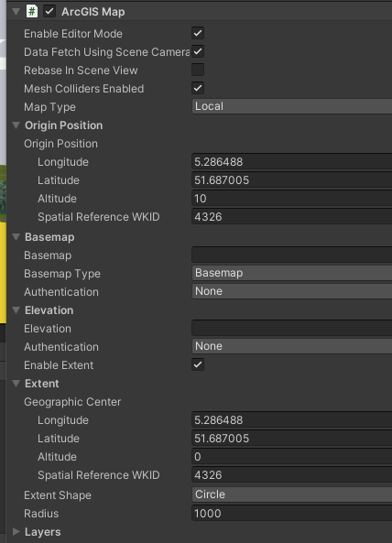The width and height of the screenshot is (392, 543).
Task: Open the Basemap Type dropdown
Action: coord(292,273)
